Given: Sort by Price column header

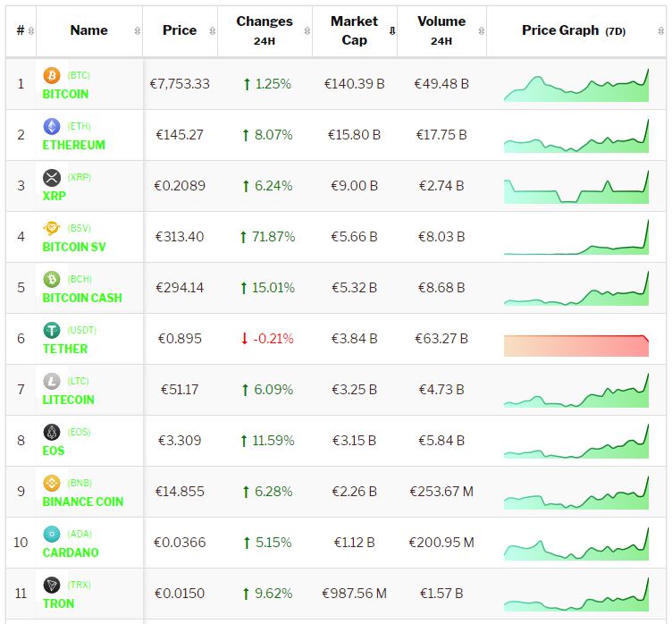Looking at the screenshot, I should tap(180, 30).
